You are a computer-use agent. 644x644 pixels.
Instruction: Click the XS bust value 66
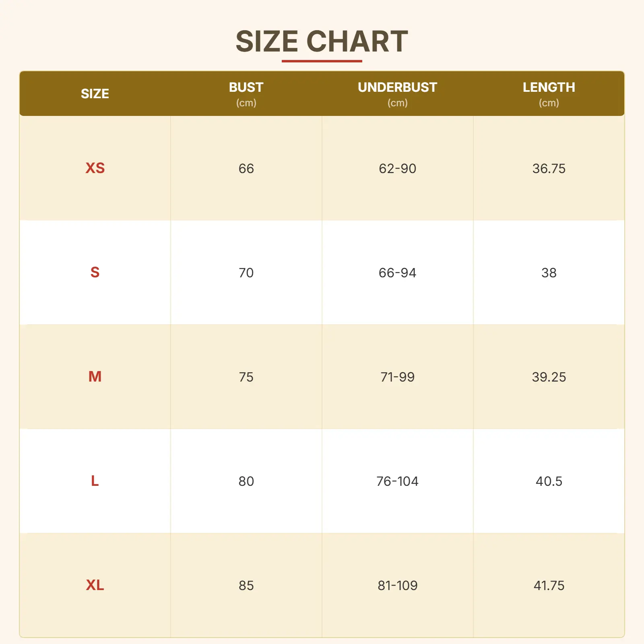click(246, 169)
